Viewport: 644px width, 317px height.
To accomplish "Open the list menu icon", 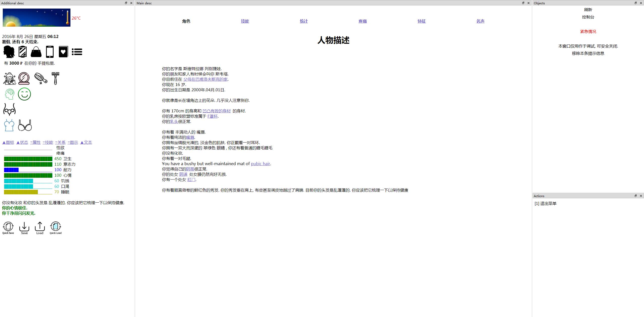I will pyautogui.click(x=77, y=52).
